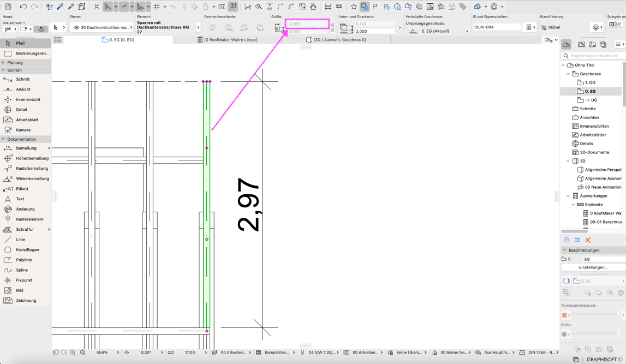626x364 pixels.
Task: Select the Spline tool
Action: [26, 270]
